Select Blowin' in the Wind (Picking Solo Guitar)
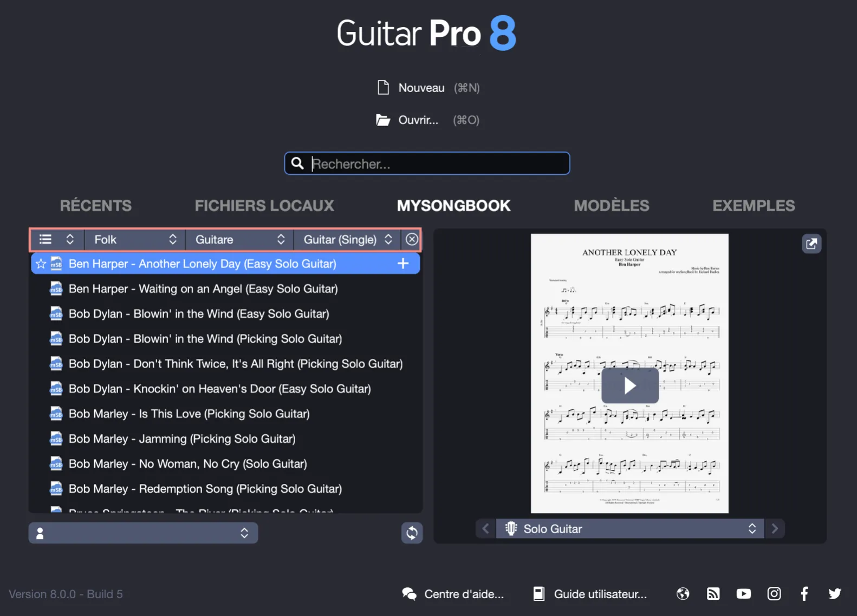The image size is (857, 616). [205, 338]
